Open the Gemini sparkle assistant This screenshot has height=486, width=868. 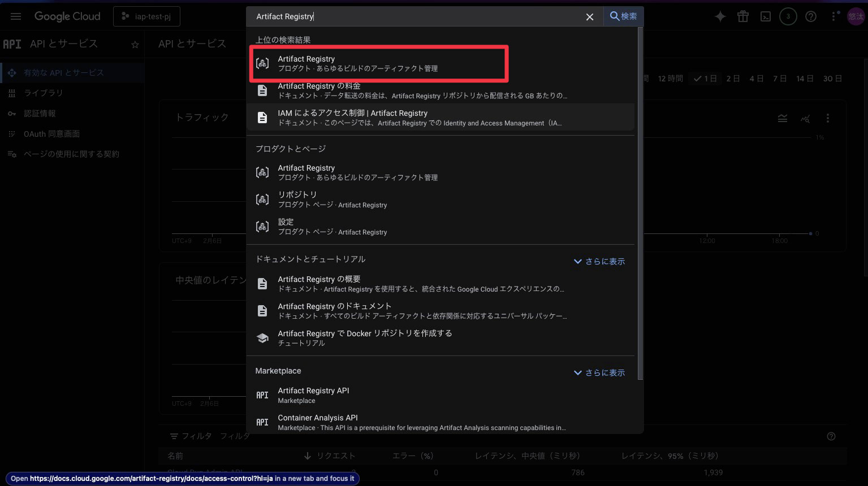coord(720,16)
